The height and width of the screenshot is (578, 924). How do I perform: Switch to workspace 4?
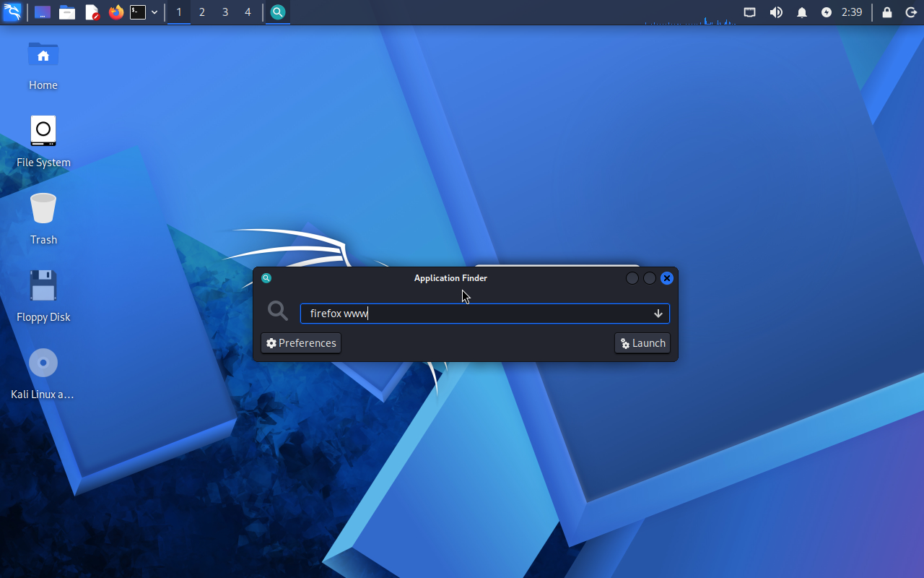click(x=248, y=12)
